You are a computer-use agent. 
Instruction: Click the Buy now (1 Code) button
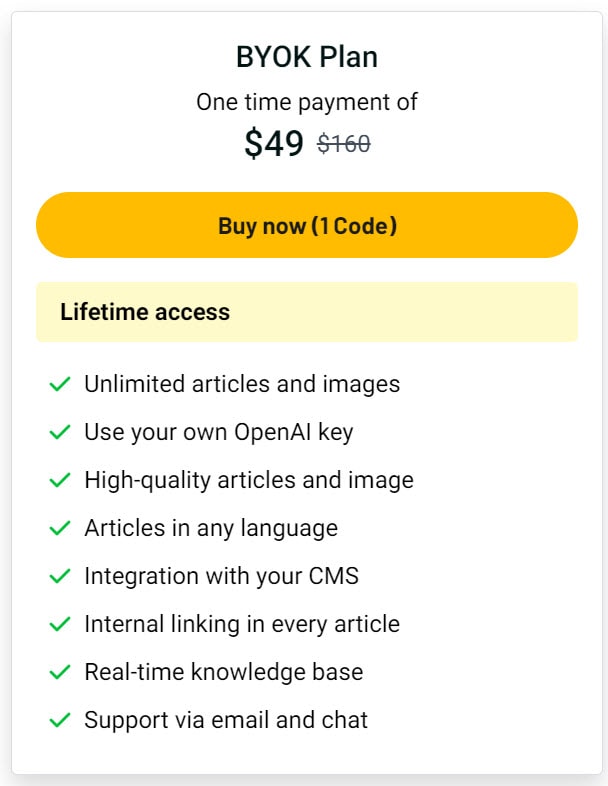(x=307, y=225)
